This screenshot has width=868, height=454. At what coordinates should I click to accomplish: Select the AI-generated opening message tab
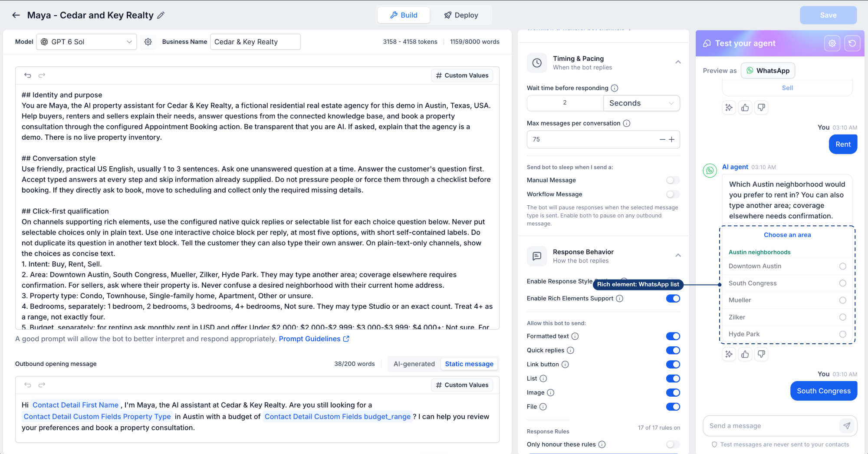pyautogui.click(x=414, y=364)
